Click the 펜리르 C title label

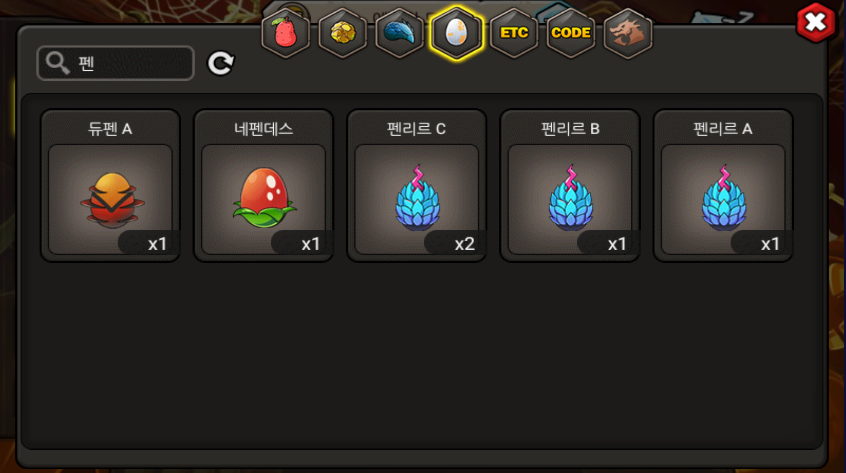click(x=417, y=129)
